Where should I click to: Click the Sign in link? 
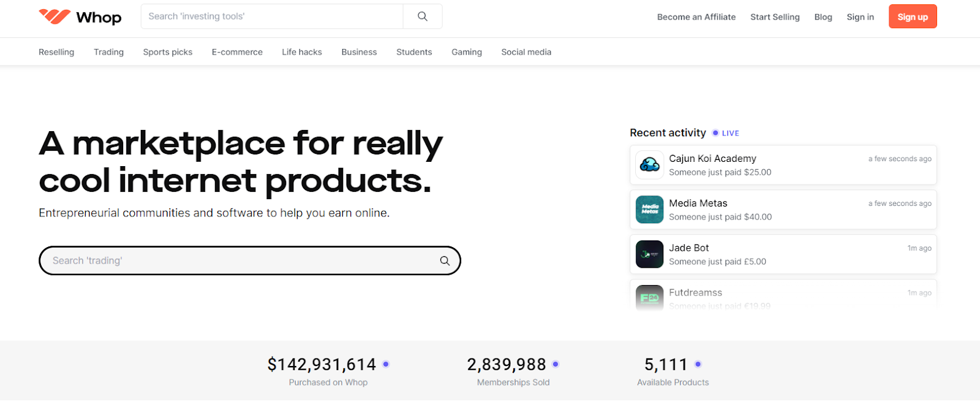tap(860, 17)
